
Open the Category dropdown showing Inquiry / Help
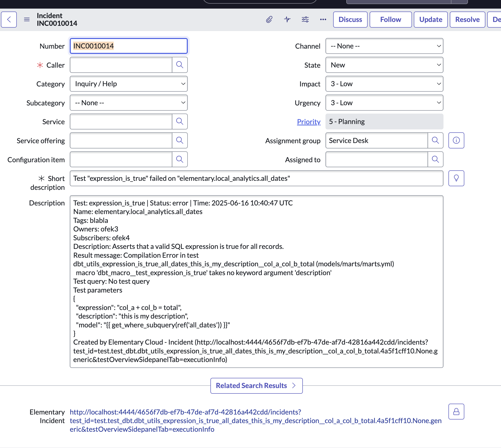tap(129, 84)
